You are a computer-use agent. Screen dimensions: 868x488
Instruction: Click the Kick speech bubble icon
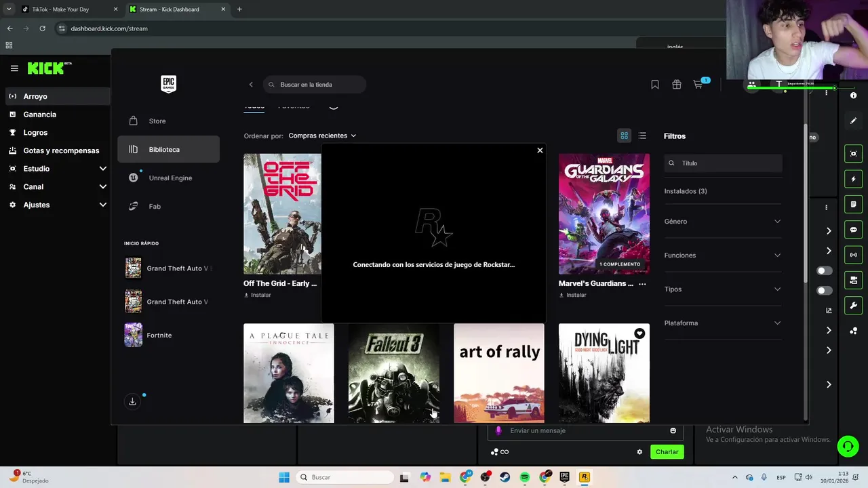[x=853, y=230]
